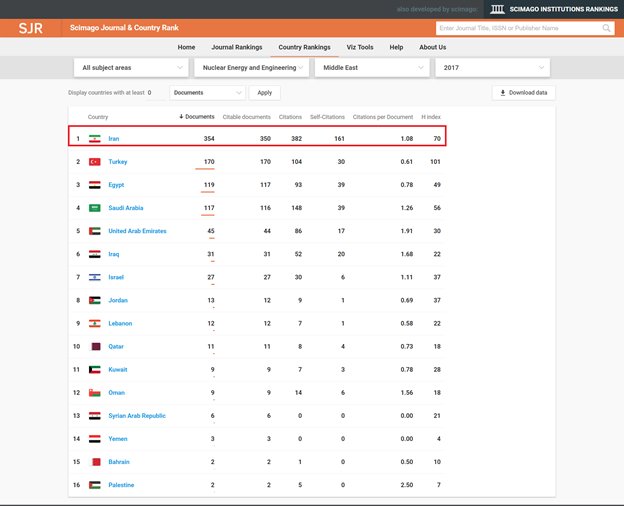Click the Iran flag icon
The width and height of the screenshot is (624, 506).
(95, 138)
